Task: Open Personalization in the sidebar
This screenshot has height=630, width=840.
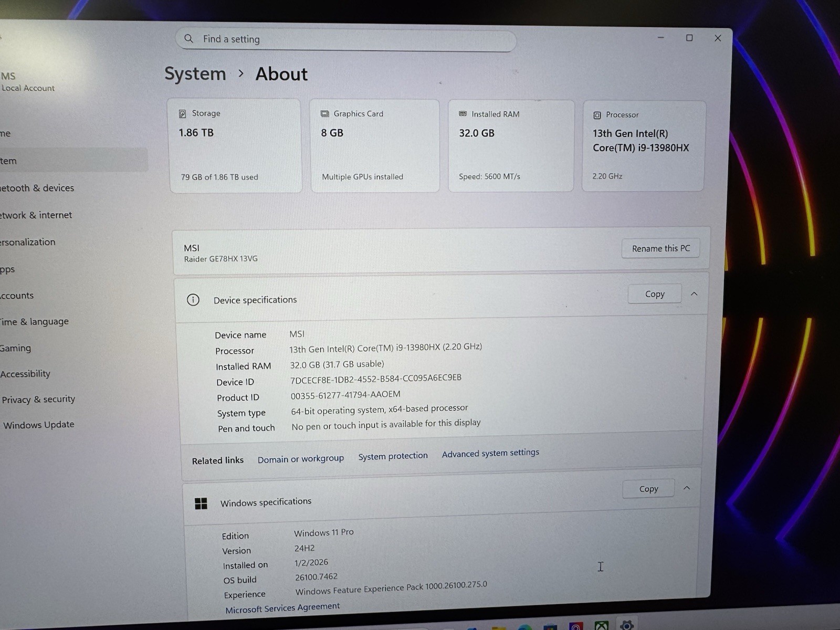Action: pyautogui.click(x=28, y=242)
